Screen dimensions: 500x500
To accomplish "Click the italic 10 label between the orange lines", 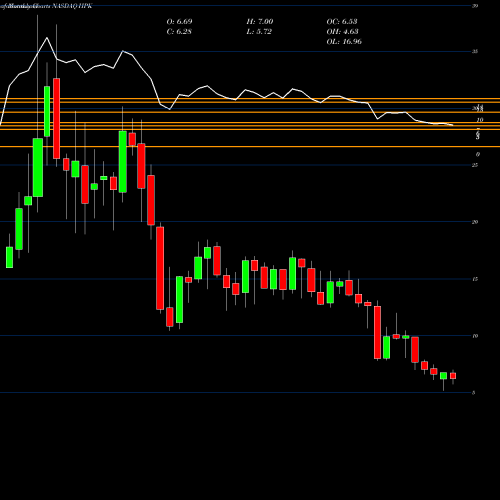I will click(480, 120).
